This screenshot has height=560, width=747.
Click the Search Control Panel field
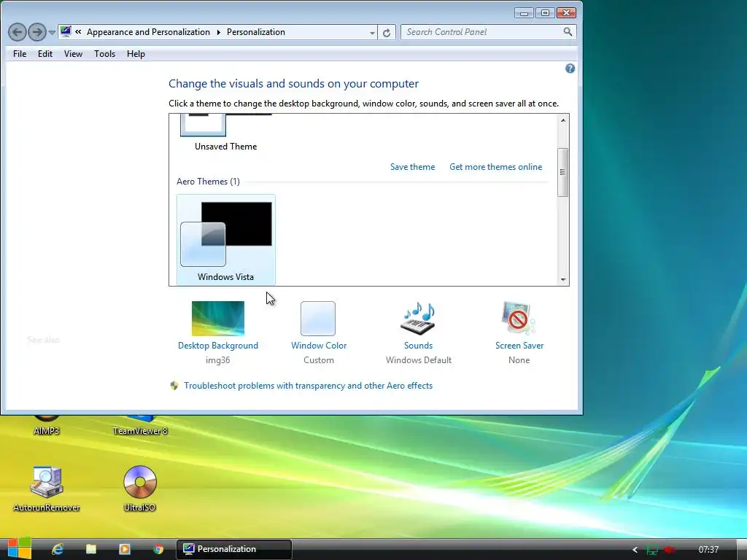481,32
